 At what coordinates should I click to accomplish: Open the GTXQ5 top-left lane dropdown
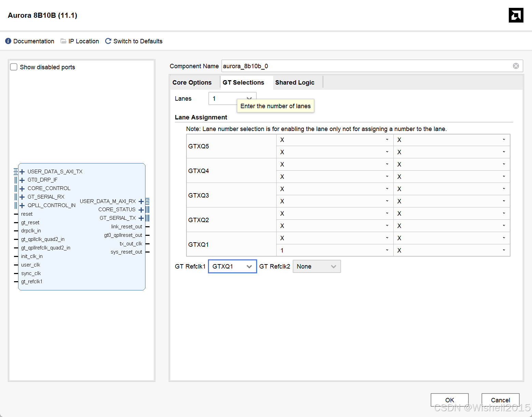(335, 140)
